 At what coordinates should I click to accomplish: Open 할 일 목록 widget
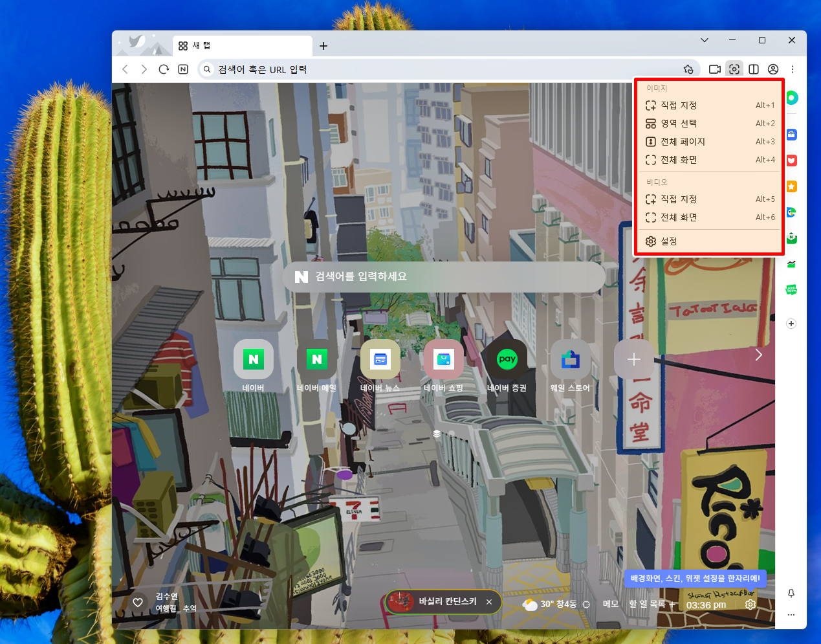(647, 604)
